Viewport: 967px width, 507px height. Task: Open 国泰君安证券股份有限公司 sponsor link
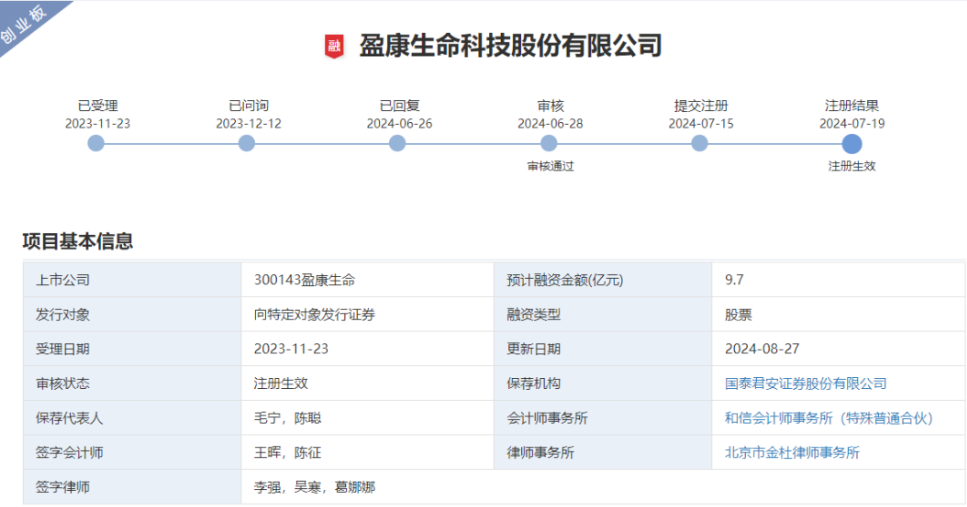click(805, 384)
